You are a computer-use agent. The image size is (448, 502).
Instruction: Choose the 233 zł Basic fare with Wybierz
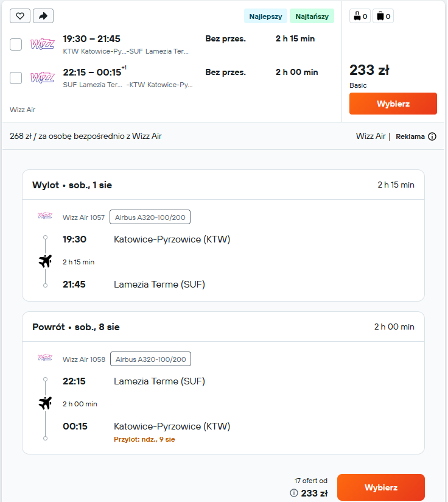[x=393, y=104]
